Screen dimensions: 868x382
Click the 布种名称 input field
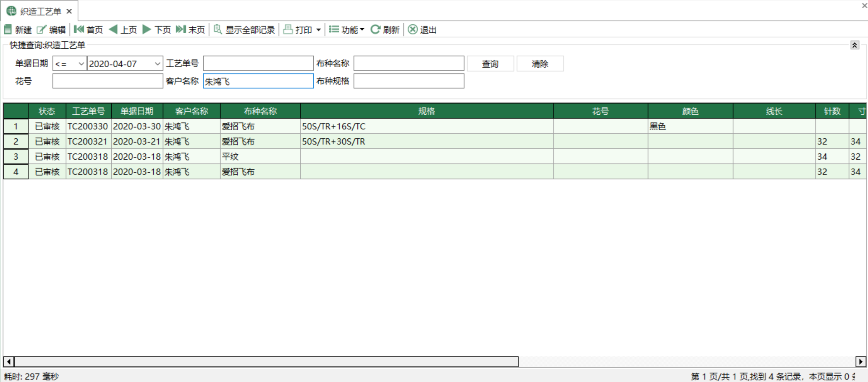409,63
